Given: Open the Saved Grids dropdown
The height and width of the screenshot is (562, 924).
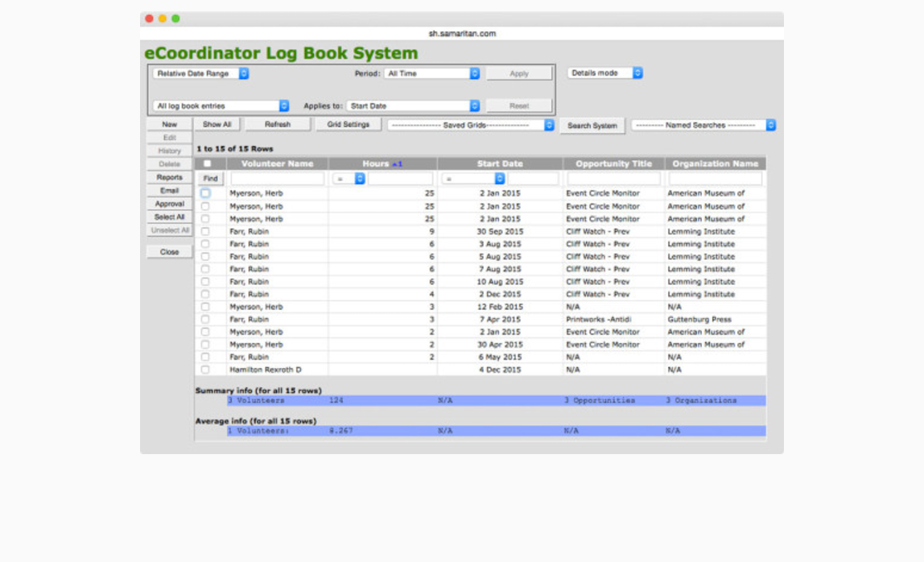Looking at the screenshot, I should pos(471,126).
